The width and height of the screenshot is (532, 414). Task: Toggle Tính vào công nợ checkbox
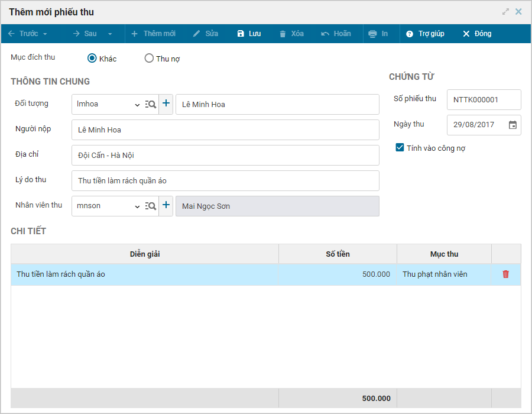coord(400,148)
